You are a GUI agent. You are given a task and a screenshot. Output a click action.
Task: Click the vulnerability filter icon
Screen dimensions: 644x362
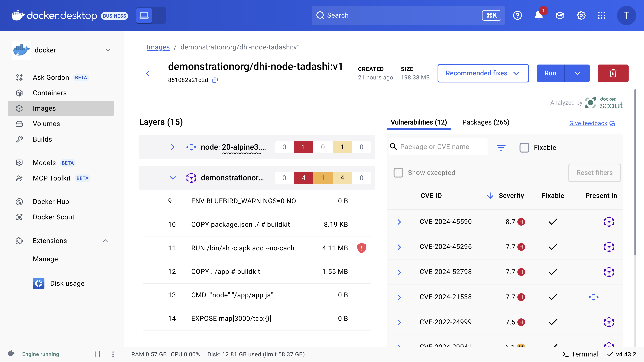pyautogui.click(x=501, y=147)
